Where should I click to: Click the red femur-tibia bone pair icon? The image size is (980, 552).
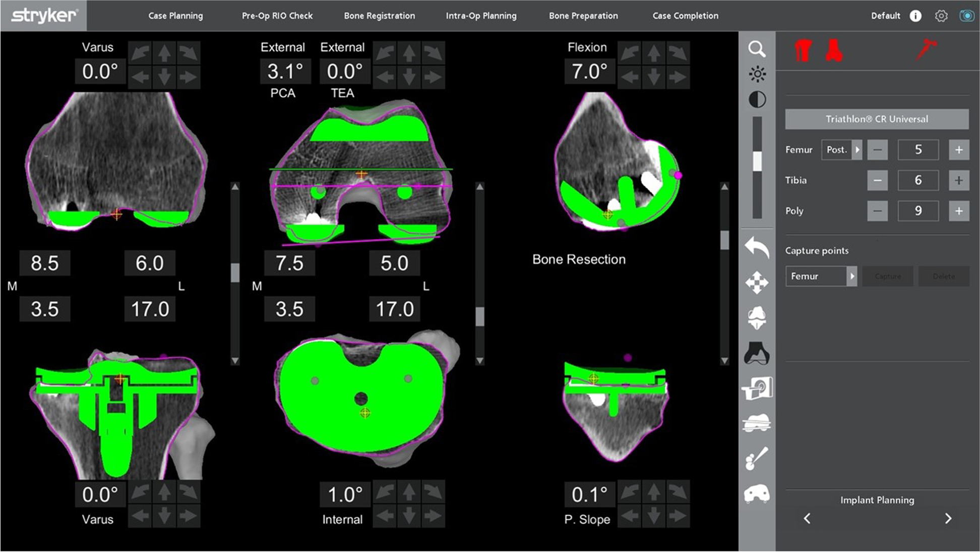803,51
